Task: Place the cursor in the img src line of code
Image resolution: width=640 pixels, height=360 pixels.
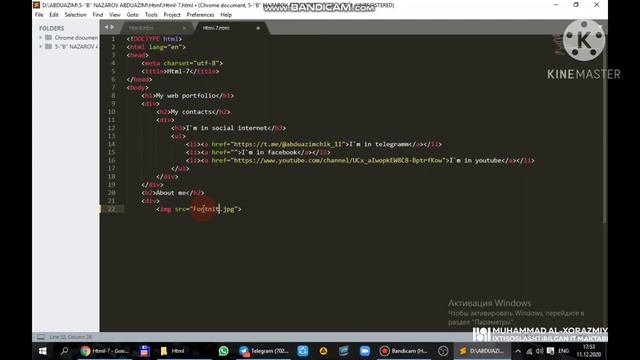Action: point(199,209)
